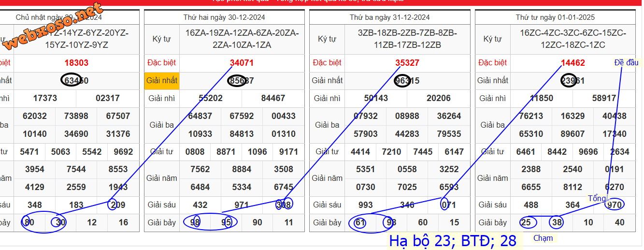Highlight fifth prize number 2559
644x250 pixels.
click(x=76, y=187)
